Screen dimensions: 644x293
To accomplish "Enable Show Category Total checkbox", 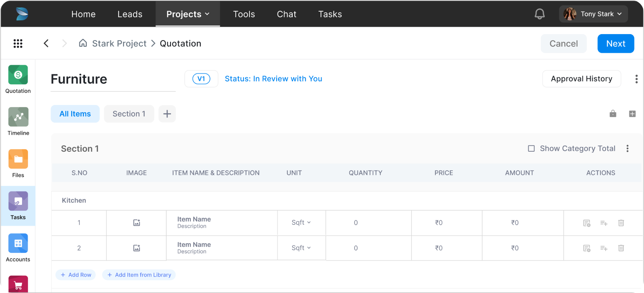I will [x=531, y=149].
